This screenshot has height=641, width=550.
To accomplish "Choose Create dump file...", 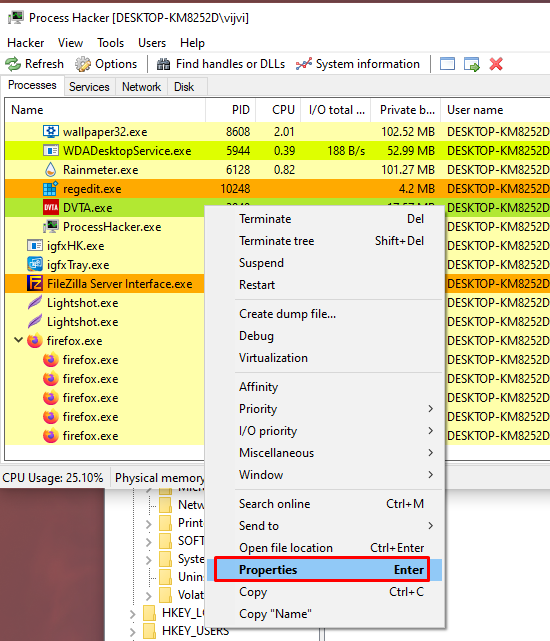I will pyautogui.click(x=324, y=314).
